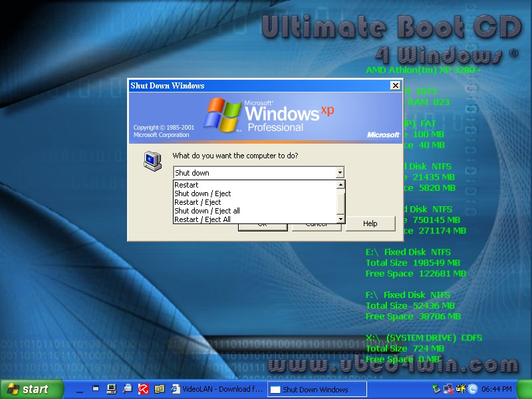This screenshot has height=399, width=532.
Task: Click the small window icon in Quick Launch
Action: (x=95, y=389)
